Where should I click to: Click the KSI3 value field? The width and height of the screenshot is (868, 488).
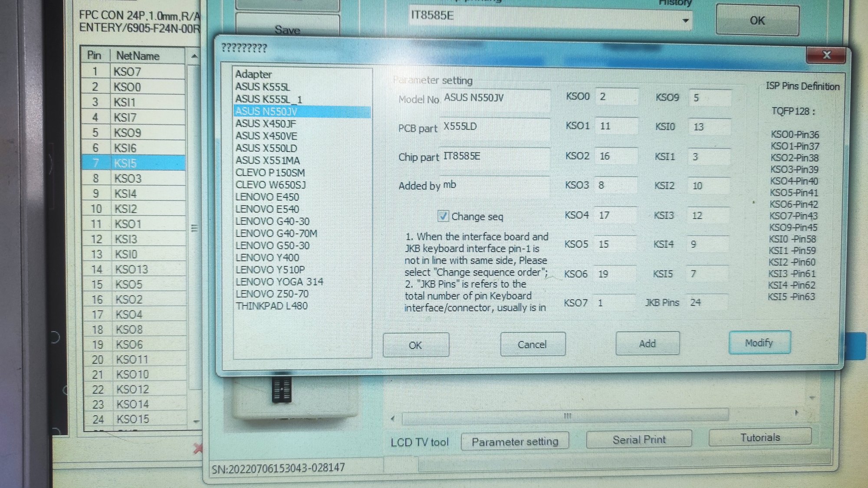(x=709, y=215)
